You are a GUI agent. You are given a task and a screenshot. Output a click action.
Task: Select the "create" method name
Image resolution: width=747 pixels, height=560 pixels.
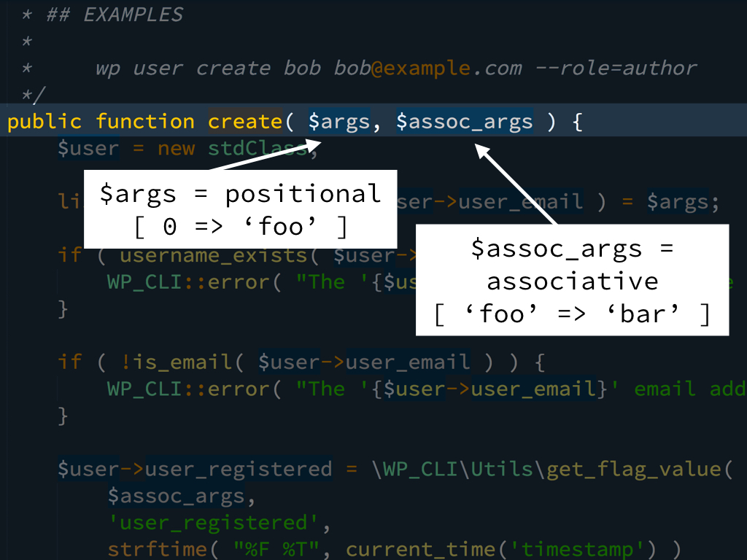click(245, 122)
